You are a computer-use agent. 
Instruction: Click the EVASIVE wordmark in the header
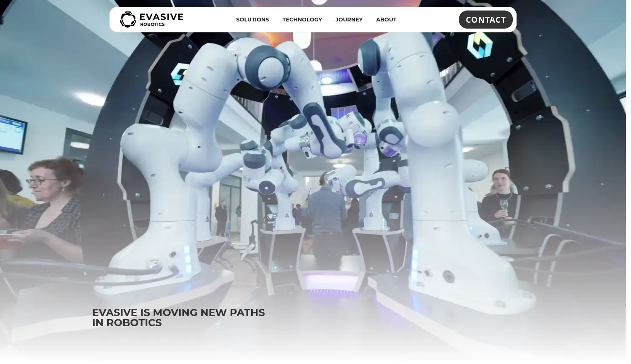161,17
